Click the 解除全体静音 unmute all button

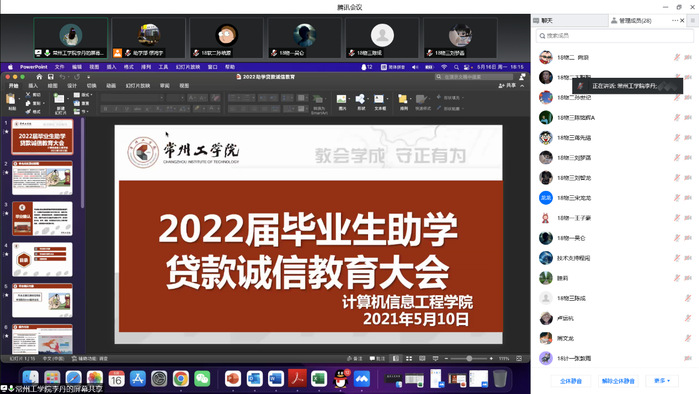click(x=618, y=381)
